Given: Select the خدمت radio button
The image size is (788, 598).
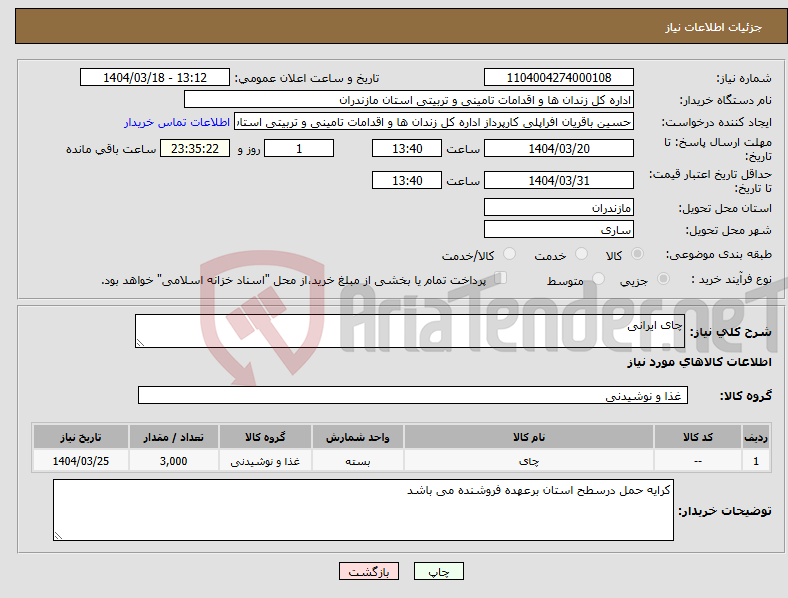Looking at the screenshot, I should coord(581,254).
